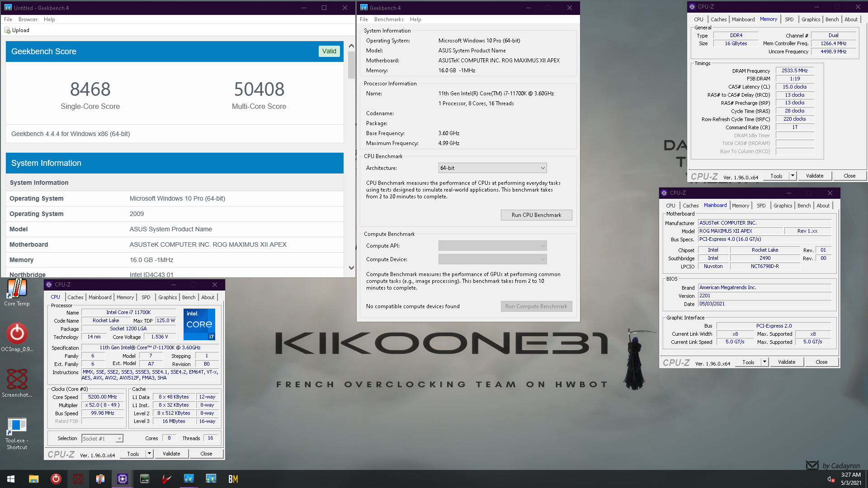
Task: Click Close button in CPU-Z CPU window
Action: pyautogui.click(x=206, y=454)
